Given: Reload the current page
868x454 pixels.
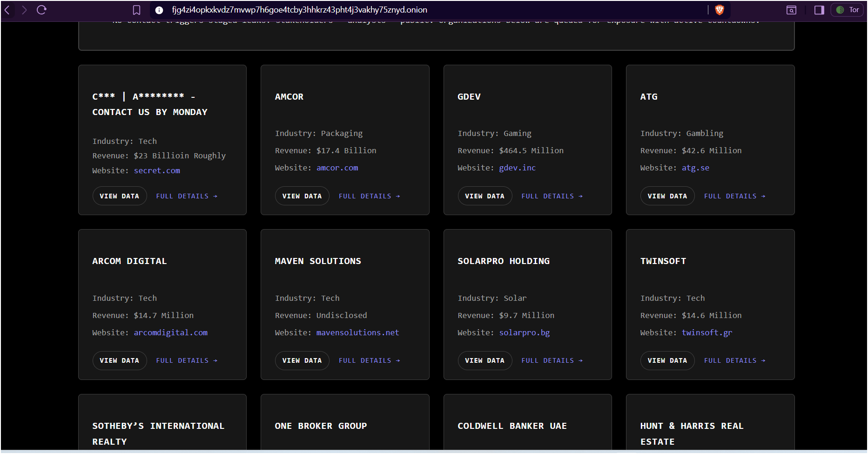Looking at the screenshot, I should click(x=41, y=10).
